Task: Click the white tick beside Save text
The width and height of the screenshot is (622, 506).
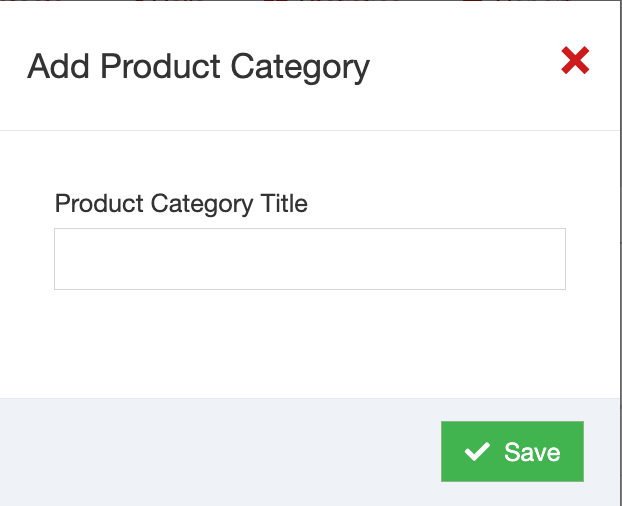Action: tap(477, 452)
